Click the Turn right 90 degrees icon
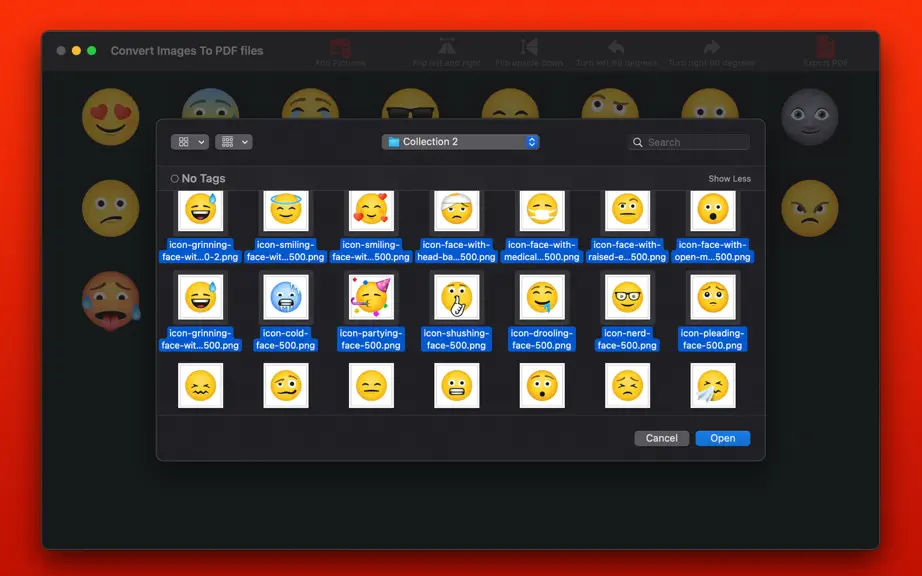 tap(711, 47)
